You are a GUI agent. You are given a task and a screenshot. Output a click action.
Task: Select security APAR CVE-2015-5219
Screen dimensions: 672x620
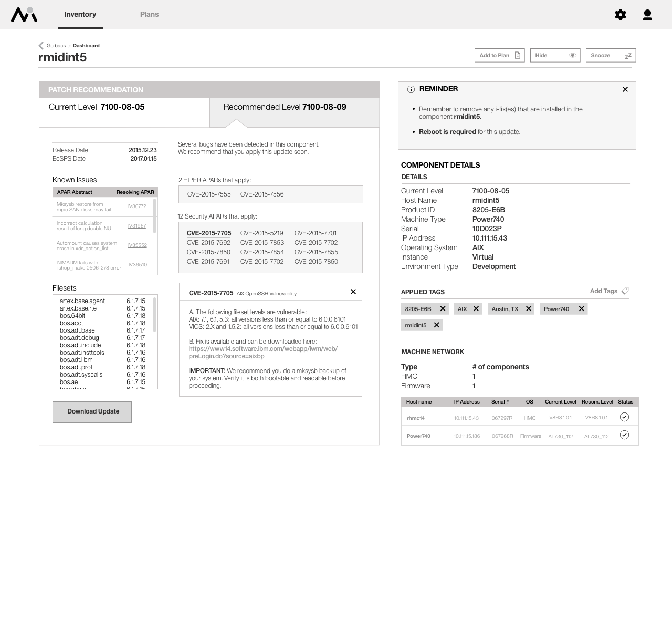click(262, 233)
